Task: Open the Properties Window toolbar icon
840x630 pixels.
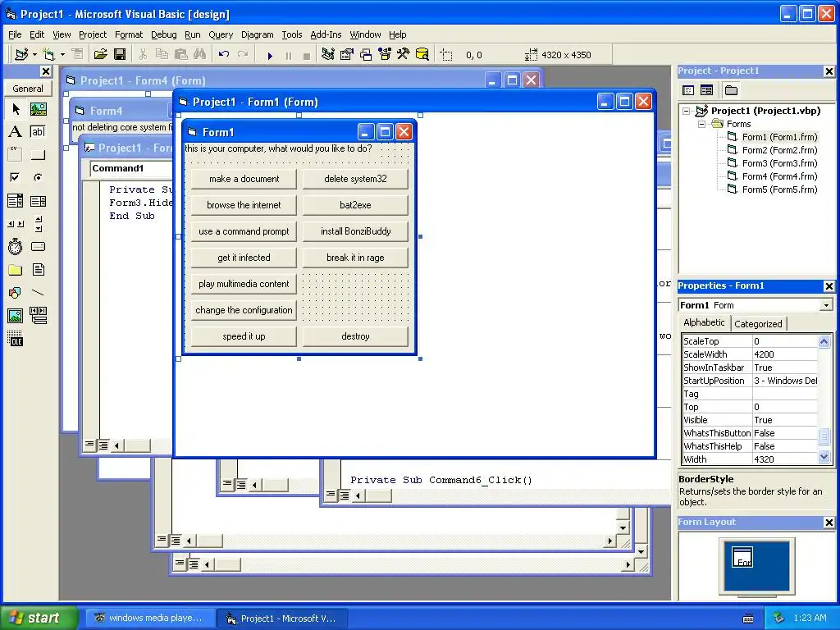Action: (x=347, y=54)
